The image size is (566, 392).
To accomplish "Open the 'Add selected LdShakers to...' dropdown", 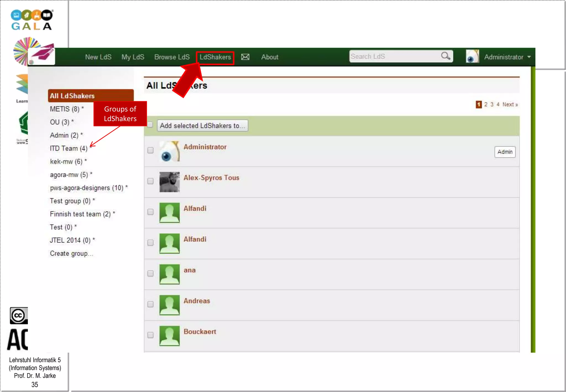I will (202, 126).
